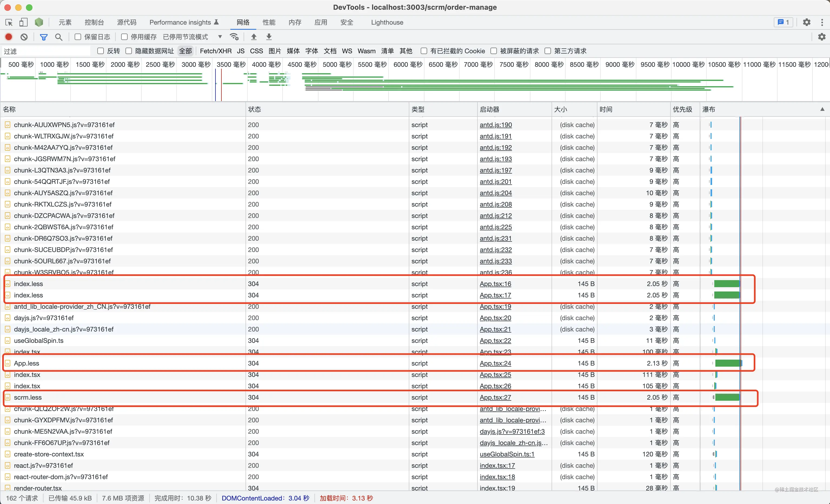The height and width of the screenshot is (504, 830).
Task: Open the three-dot customize DevTools menu
Action: (822, 22)
